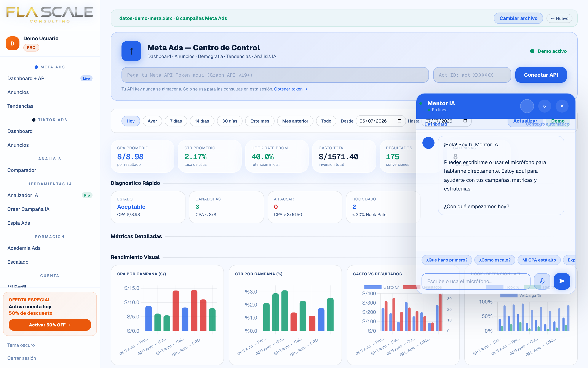Choose the '¿Cómo escalo?' suggestion chip
Viewport: 588px width, 368px height.
[495, 260]
